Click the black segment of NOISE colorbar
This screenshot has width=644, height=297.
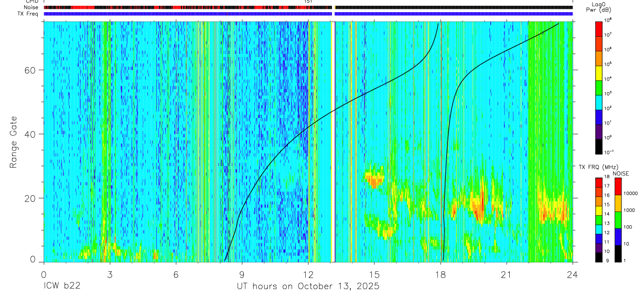coord(618,254)
